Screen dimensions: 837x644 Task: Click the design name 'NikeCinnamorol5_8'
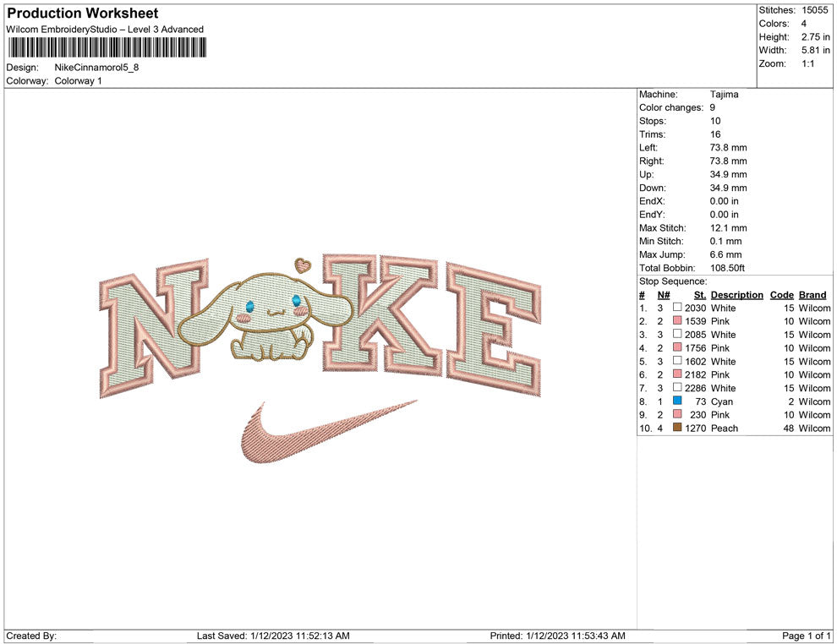96,68
